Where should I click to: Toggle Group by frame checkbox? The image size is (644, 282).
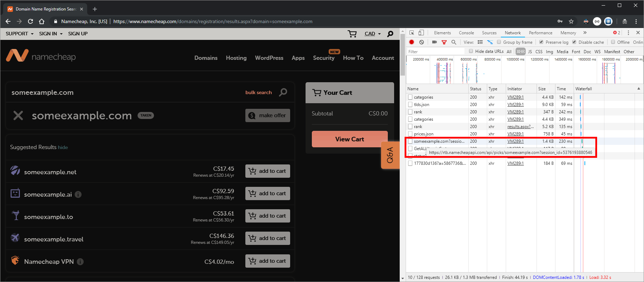coord(499,42)
